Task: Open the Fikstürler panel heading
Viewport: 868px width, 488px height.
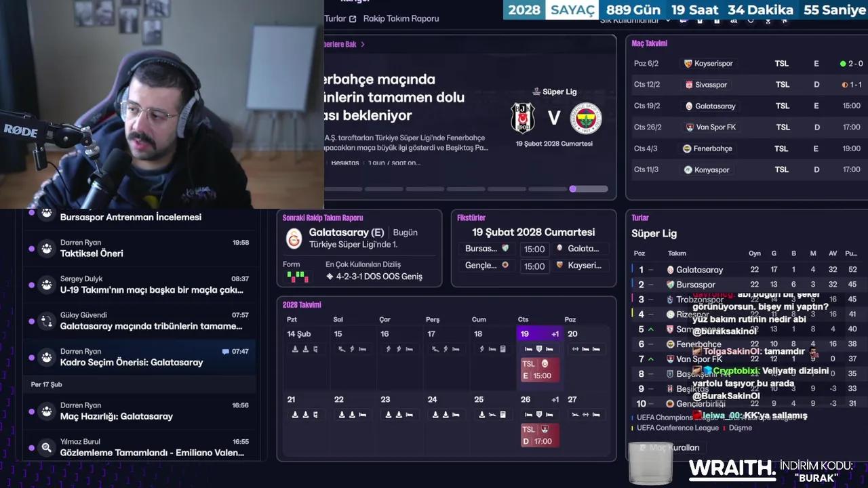Action: click(x=471, y=218)
